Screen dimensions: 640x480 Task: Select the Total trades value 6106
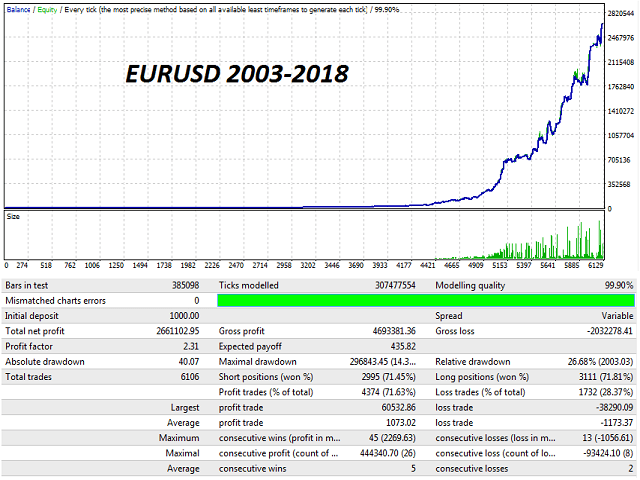186,376
